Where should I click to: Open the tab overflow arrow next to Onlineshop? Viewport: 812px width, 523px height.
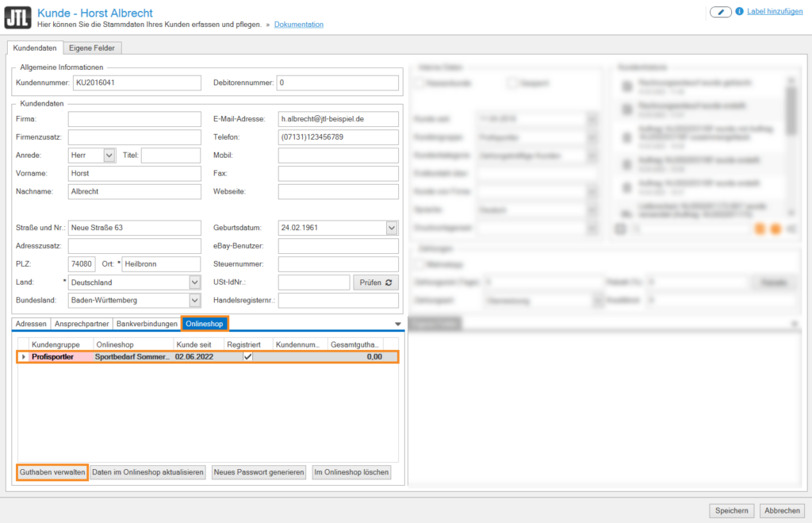tap(398, 324)
